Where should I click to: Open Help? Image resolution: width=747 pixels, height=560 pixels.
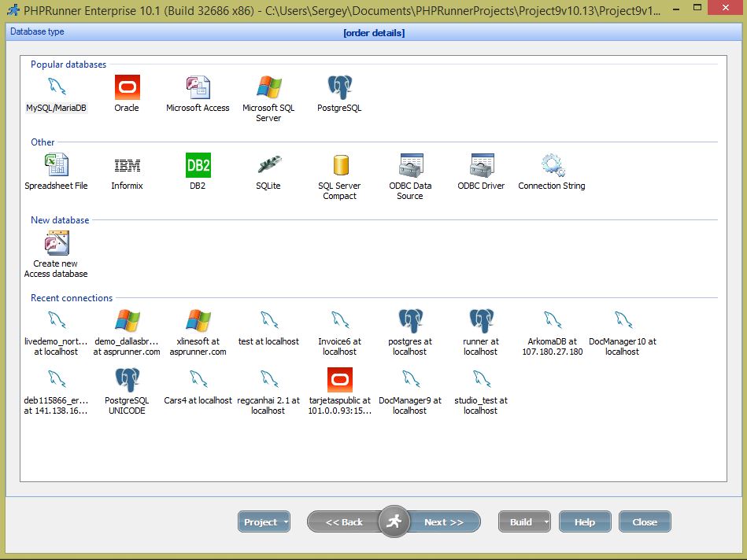[585, 522]
